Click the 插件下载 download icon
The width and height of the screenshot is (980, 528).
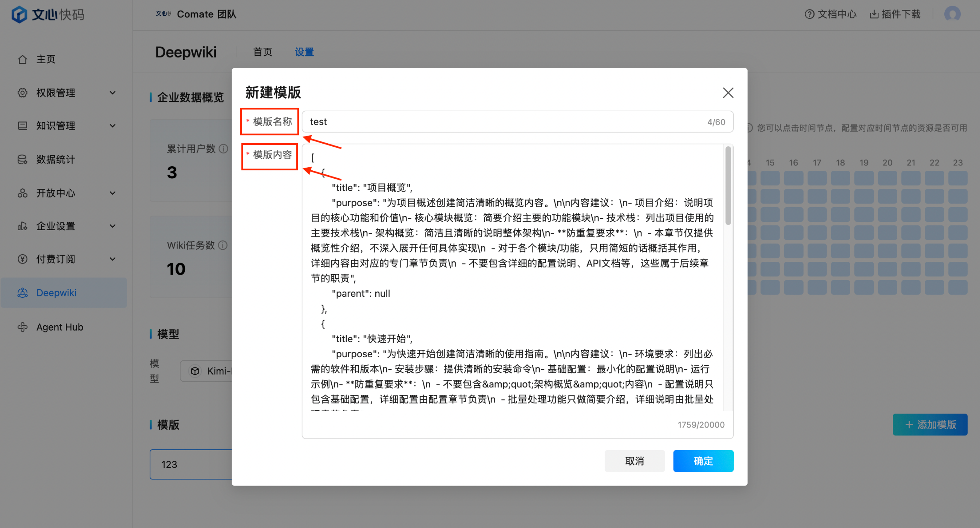click(x=874, y=14)
